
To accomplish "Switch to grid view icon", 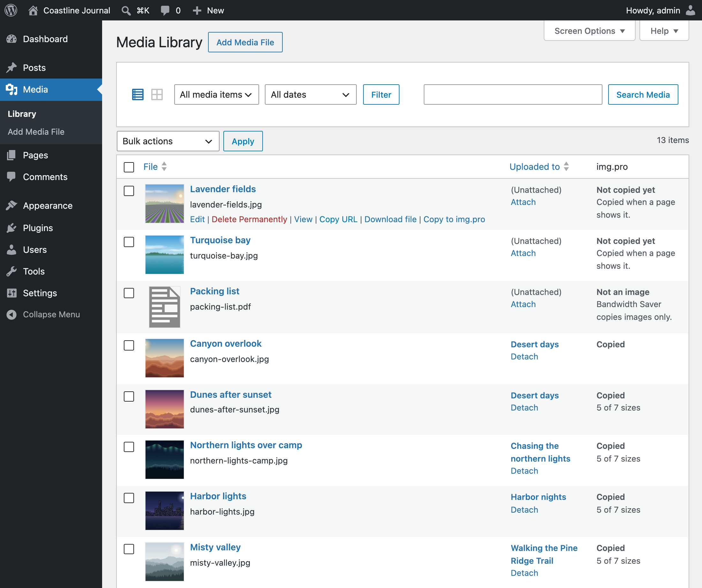I will (157, 95).
